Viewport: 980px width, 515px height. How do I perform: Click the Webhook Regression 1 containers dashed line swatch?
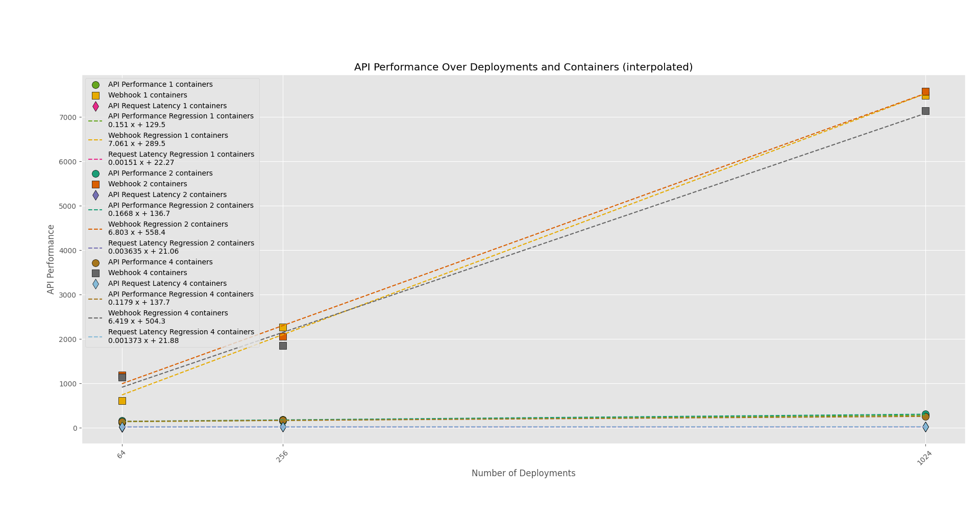pos(95,140)
